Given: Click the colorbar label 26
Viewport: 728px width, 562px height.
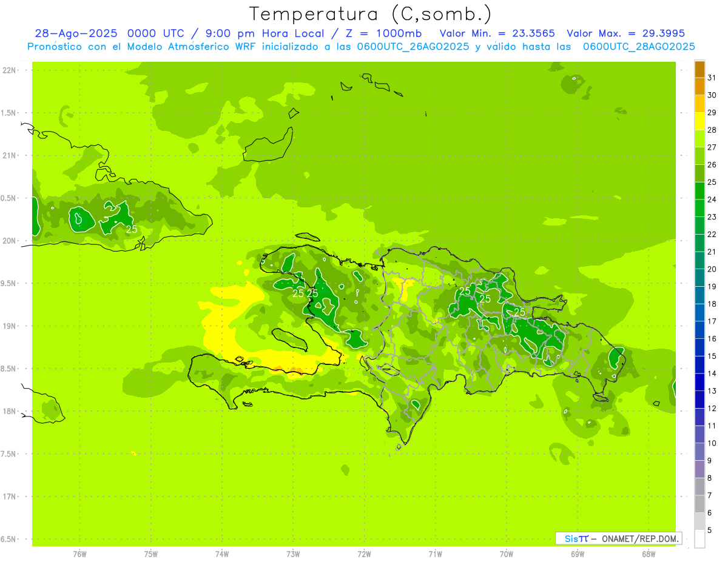Looking at the screenshot, I should point(712,165).
